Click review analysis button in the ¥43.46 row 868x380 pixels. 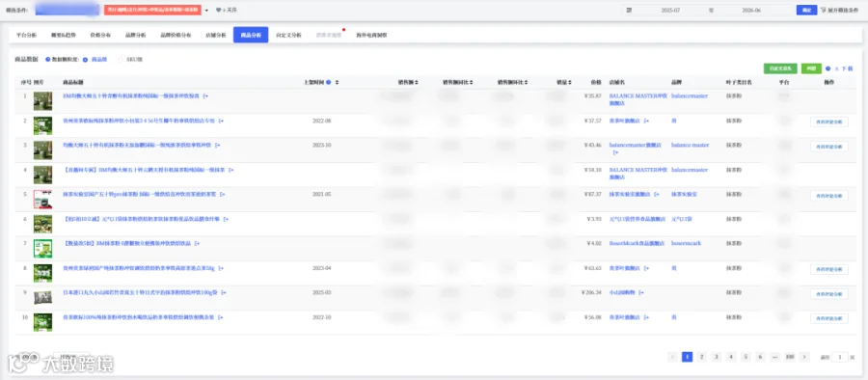[828, 147]
